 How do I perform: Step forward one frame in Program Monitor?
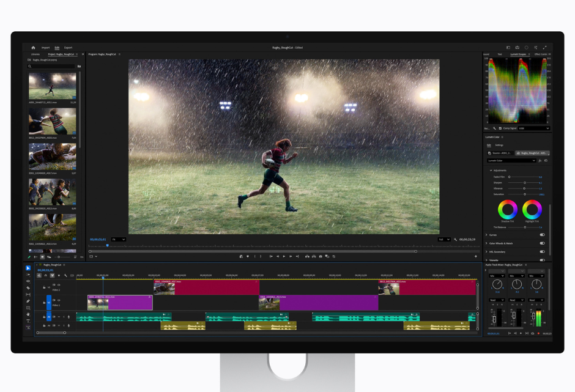click(x=291, y=256)
